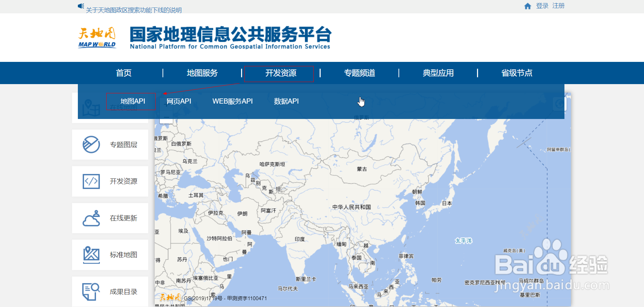The width and height of the screenshot is (644, 307).
Task: Open the notice about search function going offline
Action: (134, 10)
